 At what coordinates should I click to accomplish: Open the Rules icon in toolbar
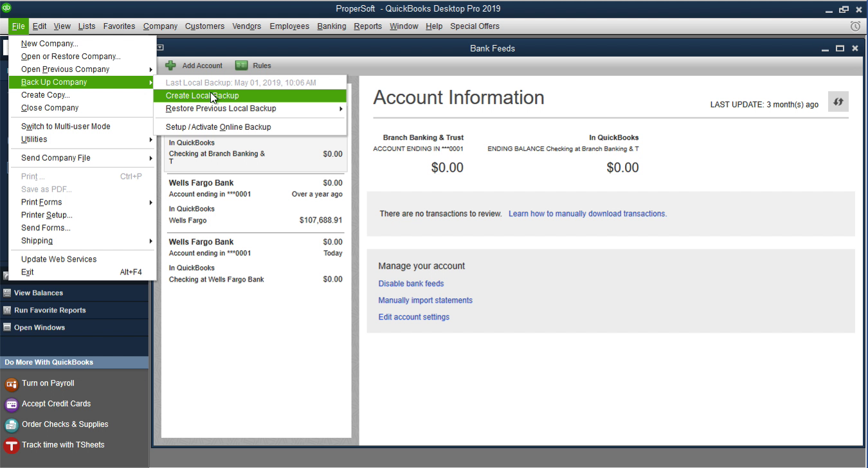242,66
